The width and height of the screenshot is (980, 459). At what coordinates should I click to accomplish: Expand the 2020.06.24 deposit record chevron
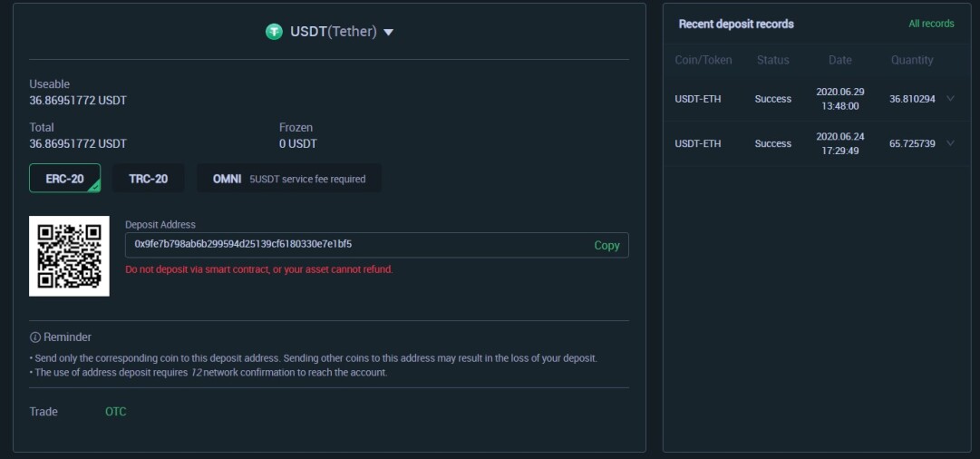[951, 143]
